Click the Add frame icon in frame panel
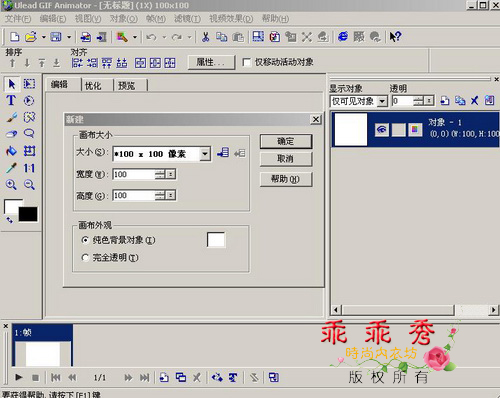This screenshot has height=398, width=500. (164, 377)
